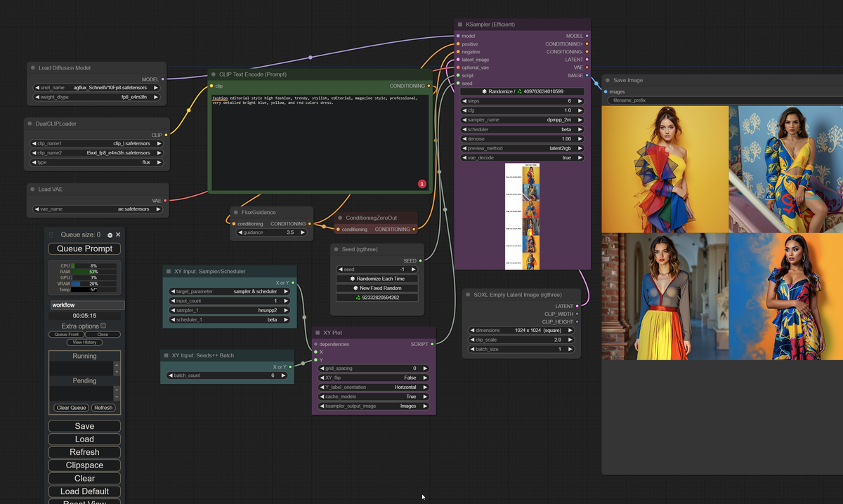843x504 pixels.
Task: Open Y_label_orientation dropdown
Action: pos(374,387)
